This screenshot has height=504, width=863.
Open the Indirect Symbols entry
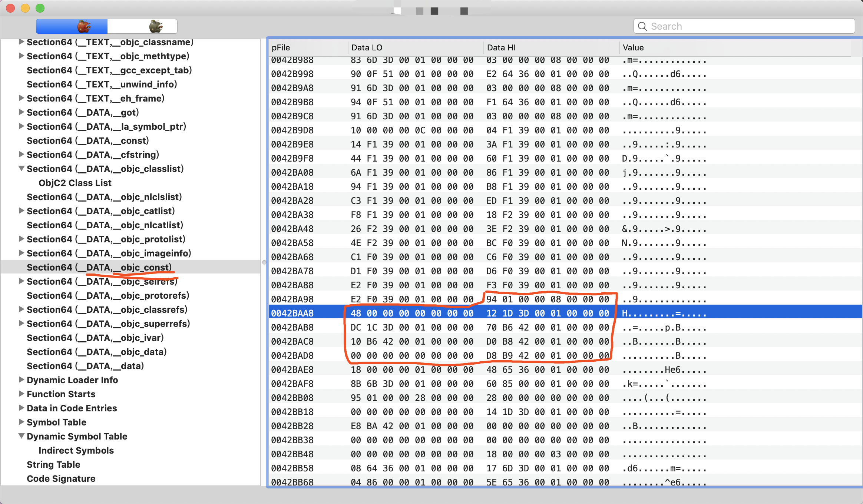pyautogui.click(x=76, y=450)
